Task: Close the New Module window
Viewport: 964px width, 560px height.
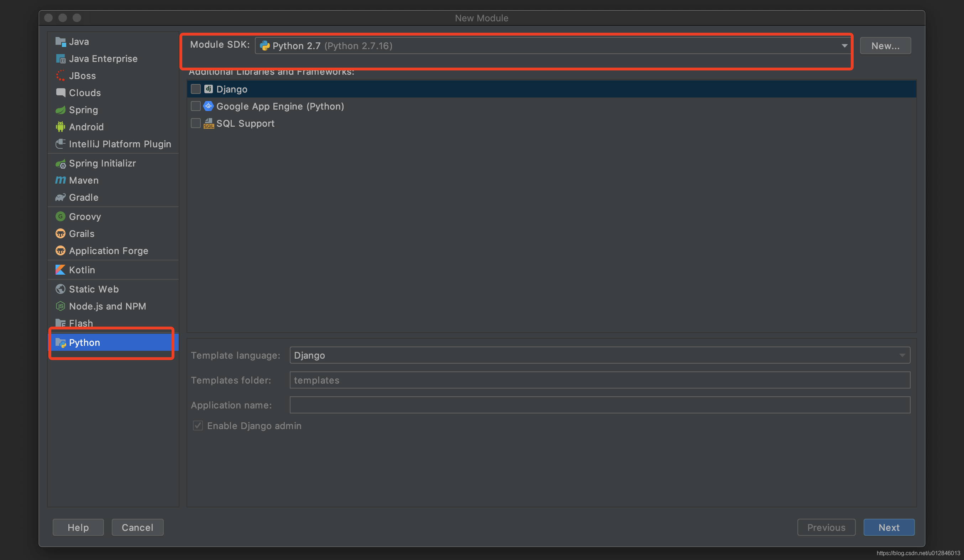Action: (x=48, y=17)
